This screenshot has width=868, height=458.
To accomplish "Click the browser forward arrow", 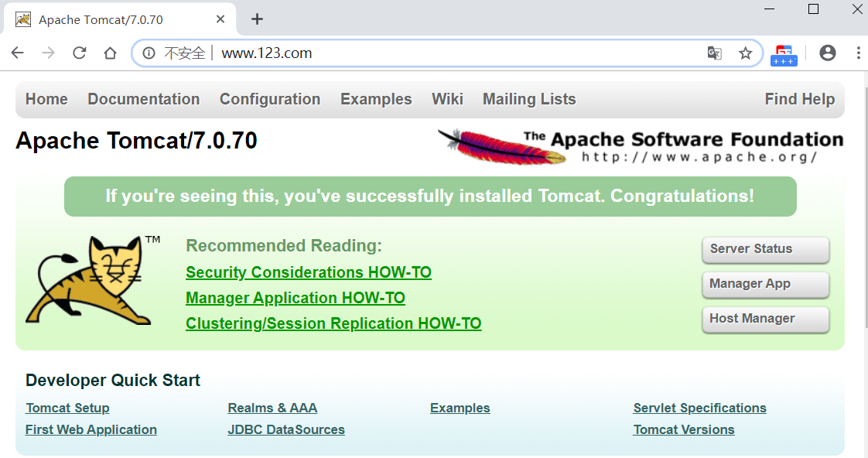I will coord(49,53).
